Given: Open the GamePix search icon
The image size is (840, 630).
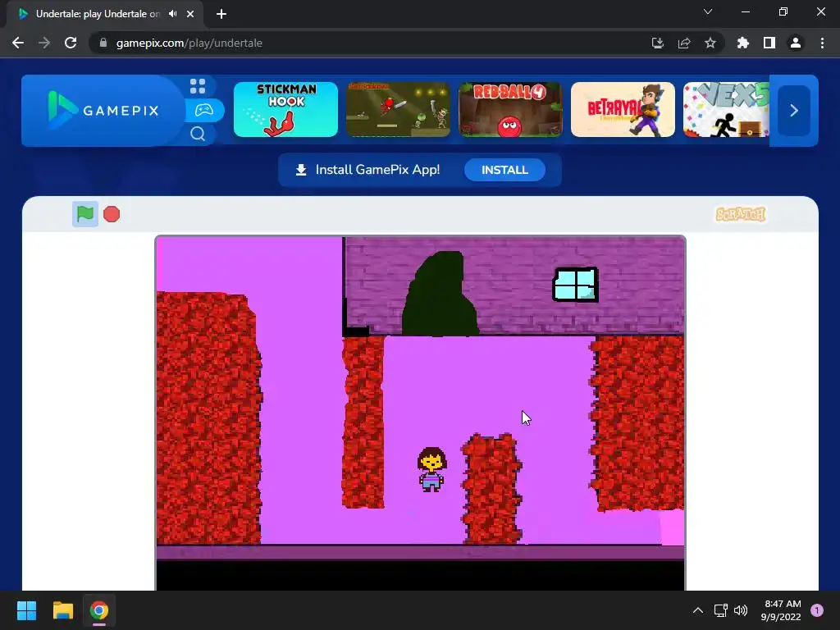Looking at the screenshot, I should click(198, 134).
